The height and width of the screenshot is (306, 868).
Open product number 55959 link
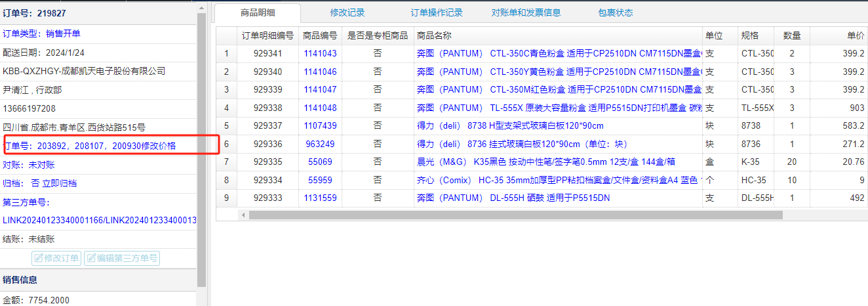pos(320,180)
